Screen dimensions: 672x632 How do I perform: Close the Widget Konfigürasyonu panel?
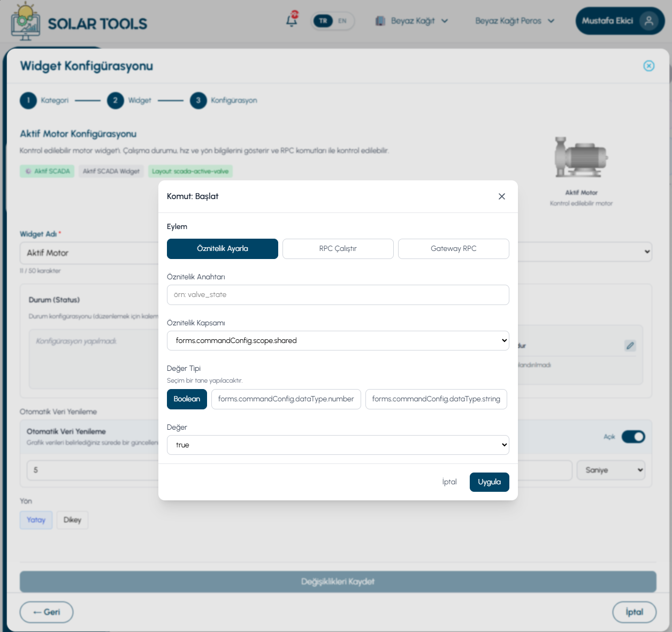pyautogui.click(x=649, y=66)
